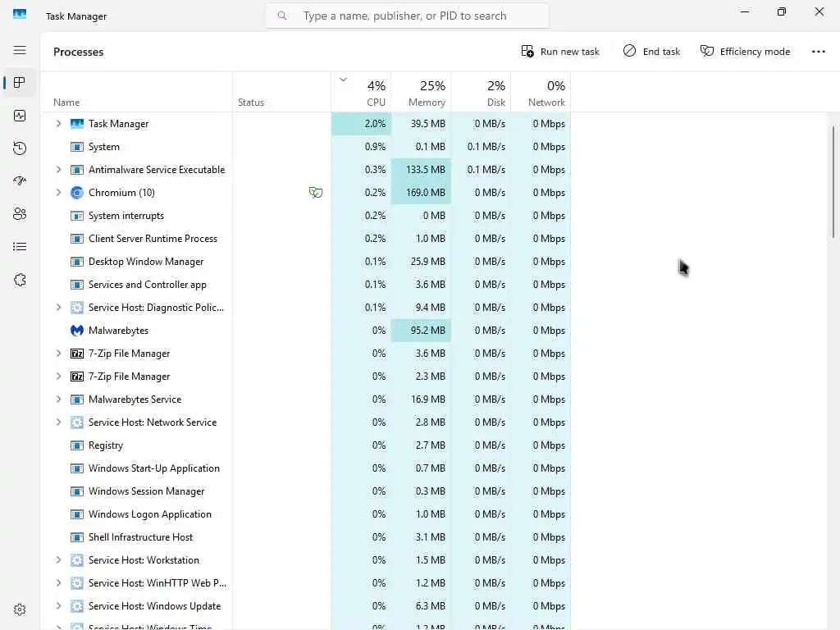Click the End task button

[651, 52]
